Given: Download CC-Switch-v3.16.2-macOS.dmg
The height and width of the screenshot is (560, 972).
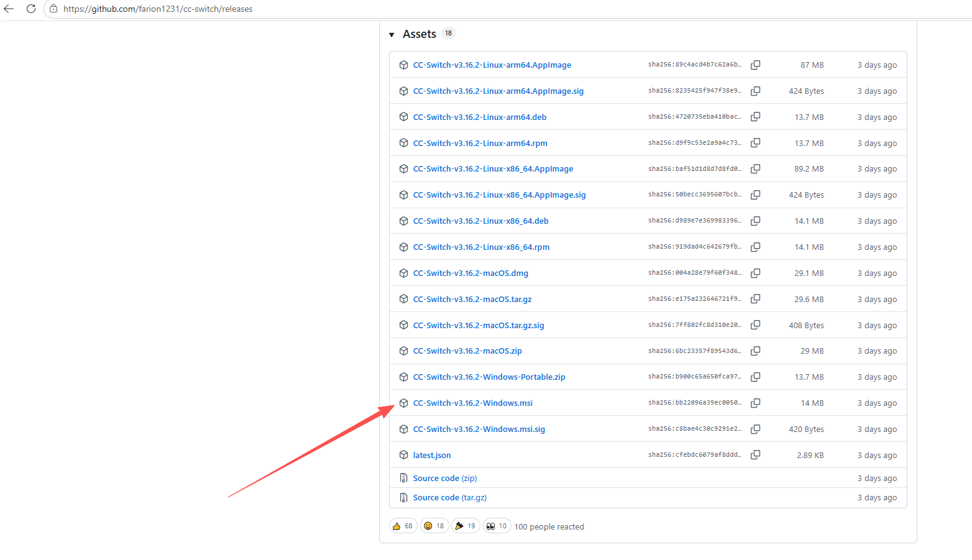Looking at the screenshot, I should (x=470, y=273).
